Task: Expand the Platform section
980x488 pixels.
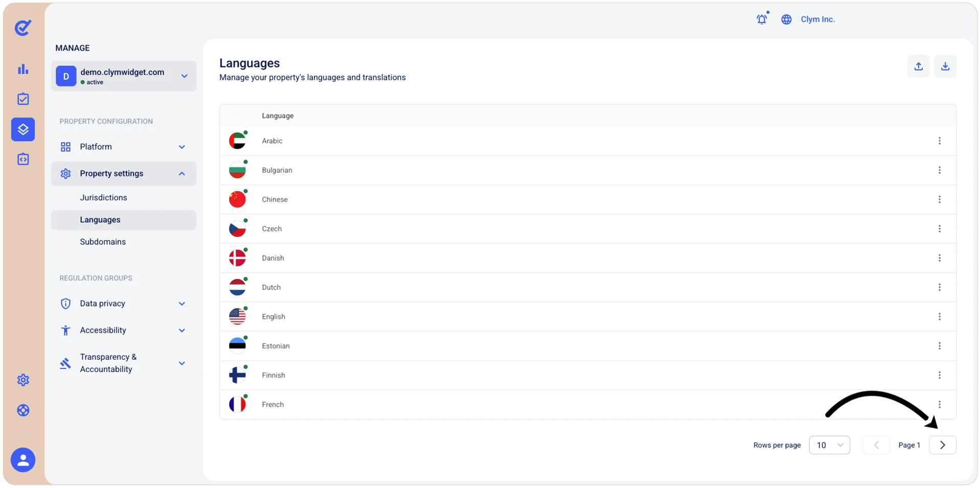Action: pyautogui.click(x=124, y=147)
